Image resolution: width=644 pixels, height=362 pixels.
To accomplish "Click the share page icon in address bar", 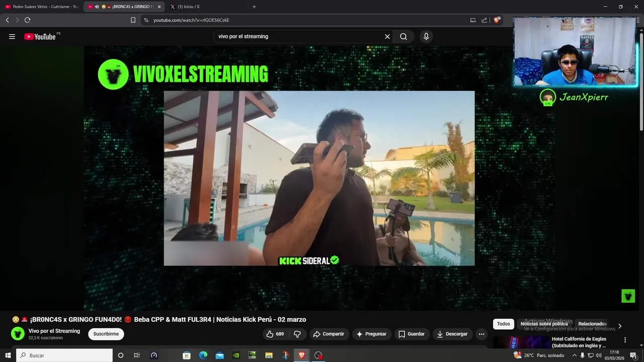I will coord(484,20).
